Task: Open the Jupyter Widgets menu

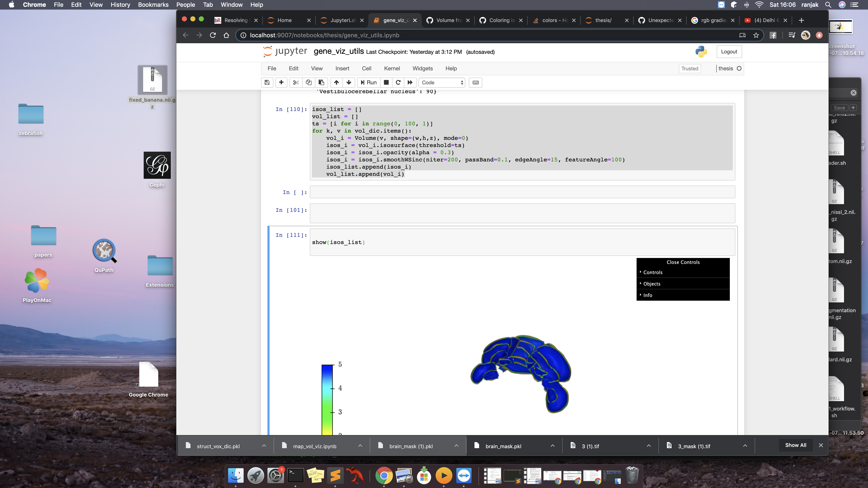Action: coord(422,68)
